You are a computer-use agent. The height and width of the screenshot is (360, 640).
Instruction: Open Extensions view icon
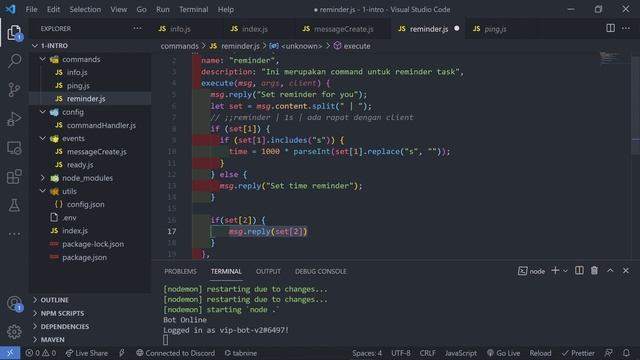coord(14,177)
